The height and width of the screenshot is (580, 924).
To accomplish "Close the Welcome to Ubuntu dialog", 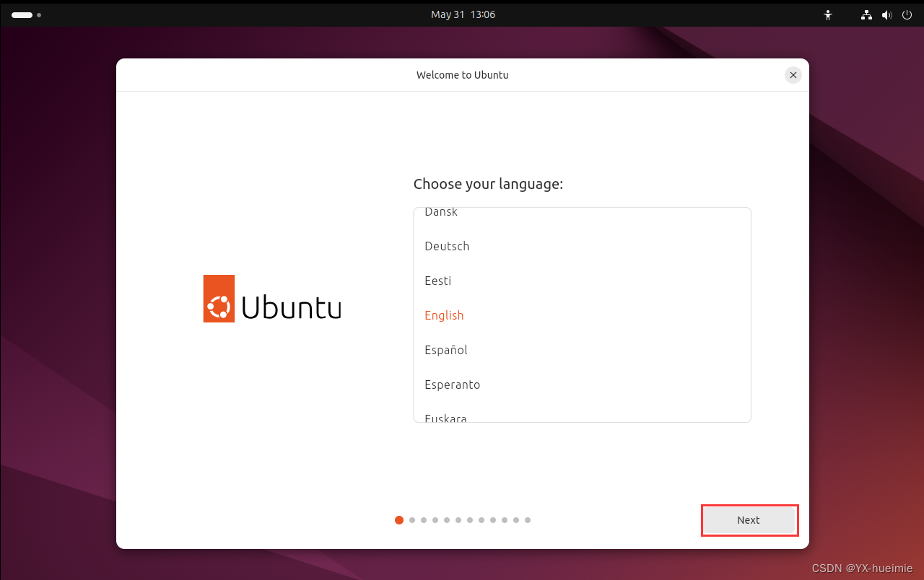I will (793, 75).
